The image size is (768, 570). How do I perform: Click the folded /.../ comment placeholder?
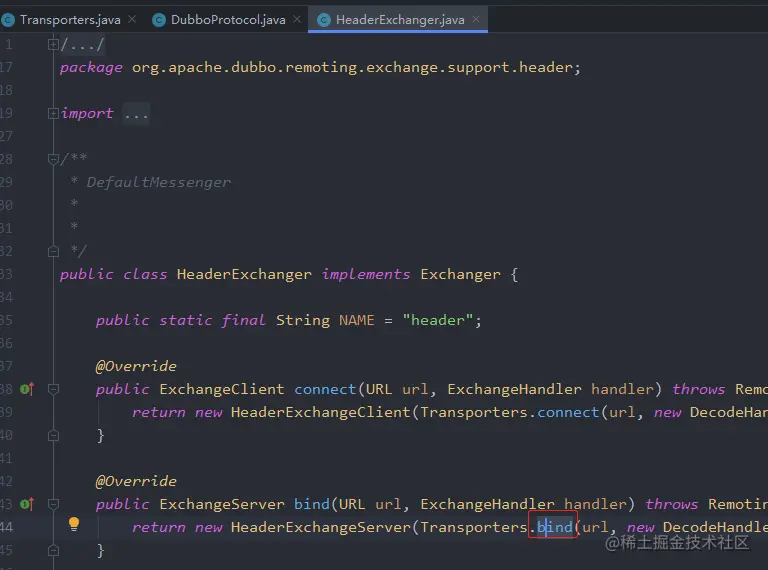[82, 45]
